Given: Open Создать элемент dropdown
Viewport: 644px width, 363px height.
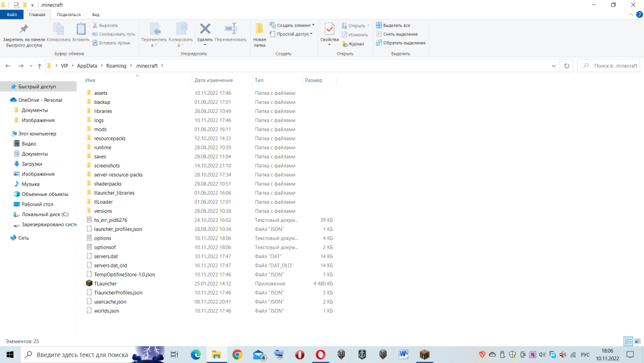Looking at the screenshot, I should click(292, 25).
